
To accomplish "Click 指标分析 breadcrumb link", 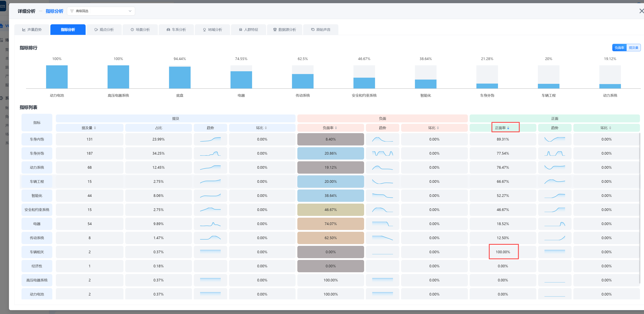I will [54, 11].
